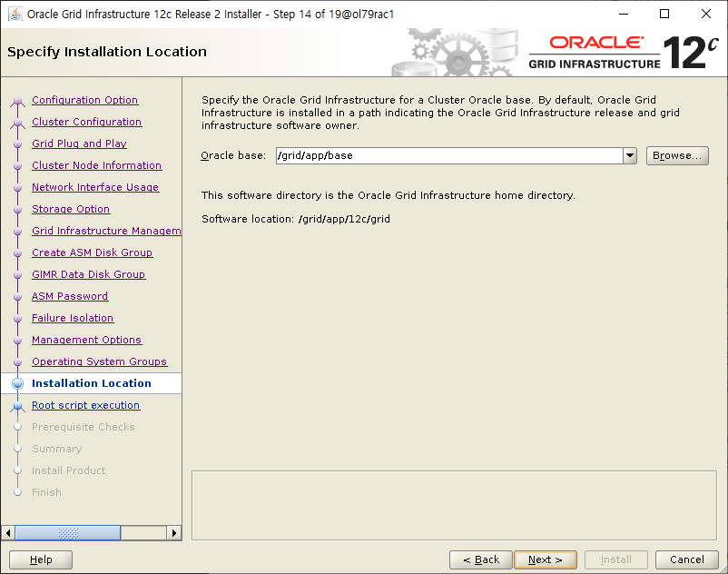Image resolution: width=728 pixels, height=574 pixels.
Task: Click the Configuration Option step bullet icon
Action: (x=17, y=101)
